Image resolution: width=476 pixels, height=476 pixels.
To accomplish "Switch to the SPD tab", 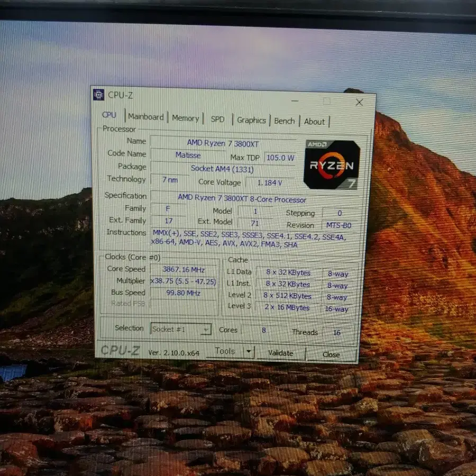I will pos(218,119).
